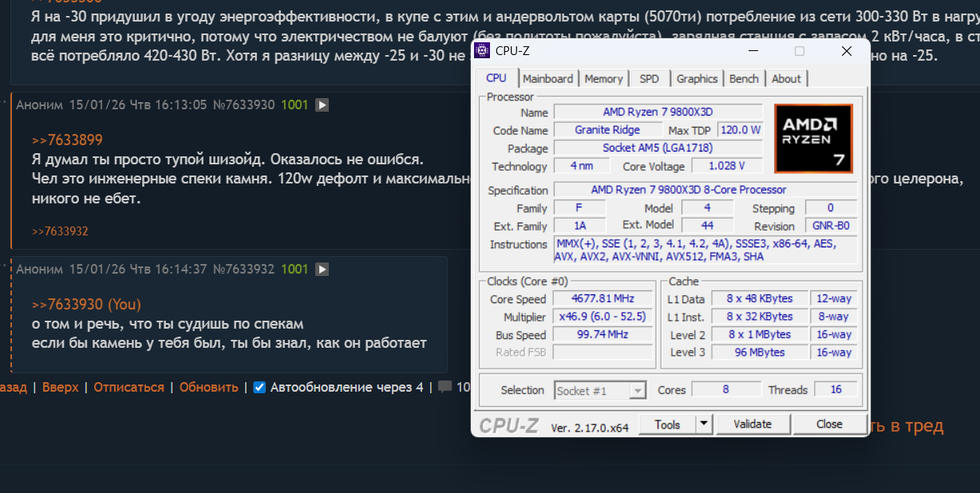Minimize the CPU-Z window
The width and height of the screenshot is (980, 493).
[752, 51]
